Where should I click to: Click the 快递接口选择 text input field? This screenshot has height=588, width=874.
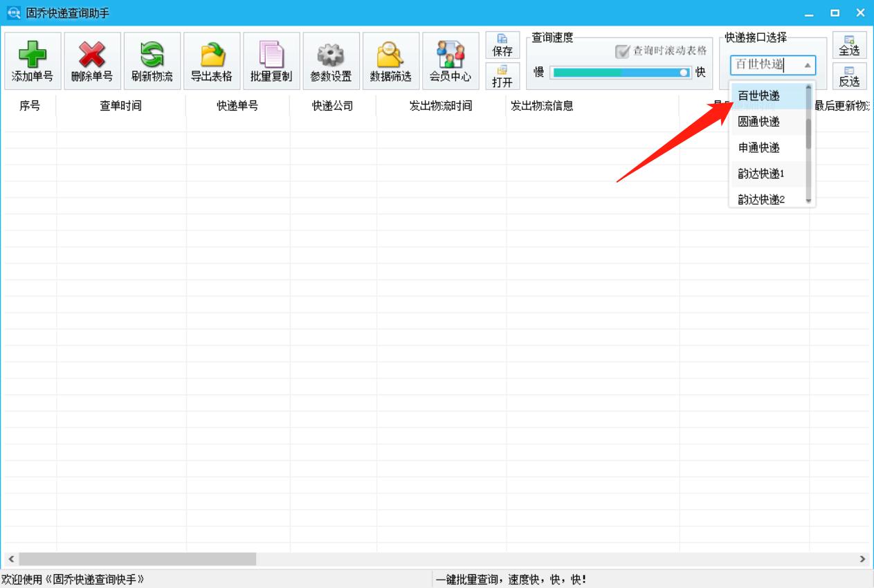tap(765, 65)
